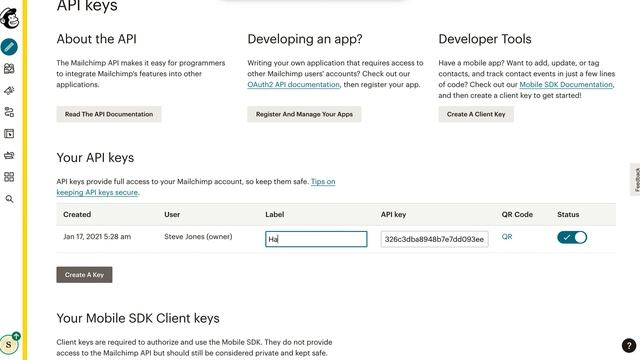
Task: Open the Audience icon in sidebar
Action: (x=9, y=69)
